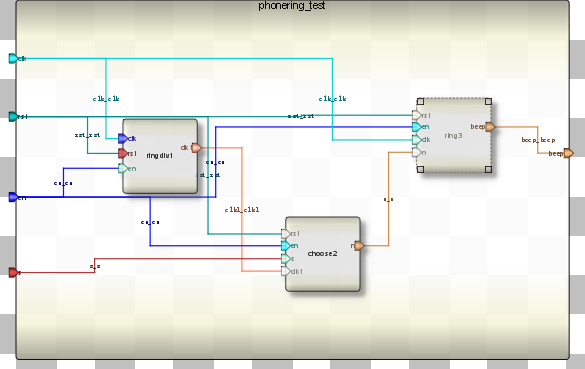The image size is (585, 369).
Task: Select the orange beep output port on right edge
Action: click(x=569, y=153)
